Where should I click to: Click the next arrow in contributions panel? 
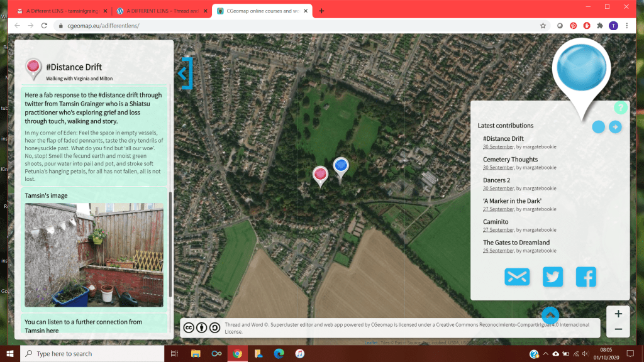615,127
